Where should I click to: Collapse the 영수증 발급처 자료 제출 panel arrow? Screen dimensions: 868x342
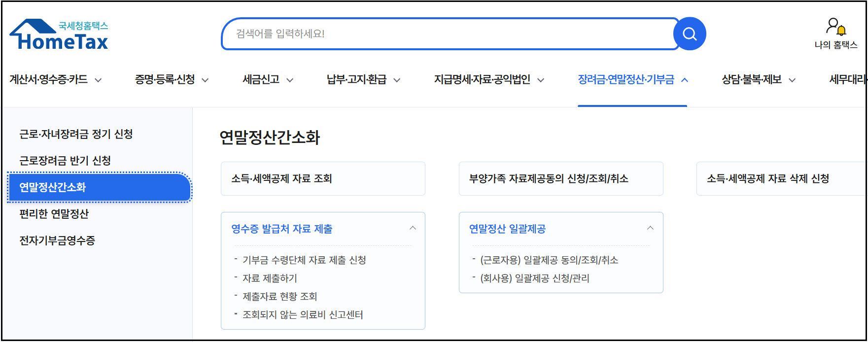pos(413,228)
